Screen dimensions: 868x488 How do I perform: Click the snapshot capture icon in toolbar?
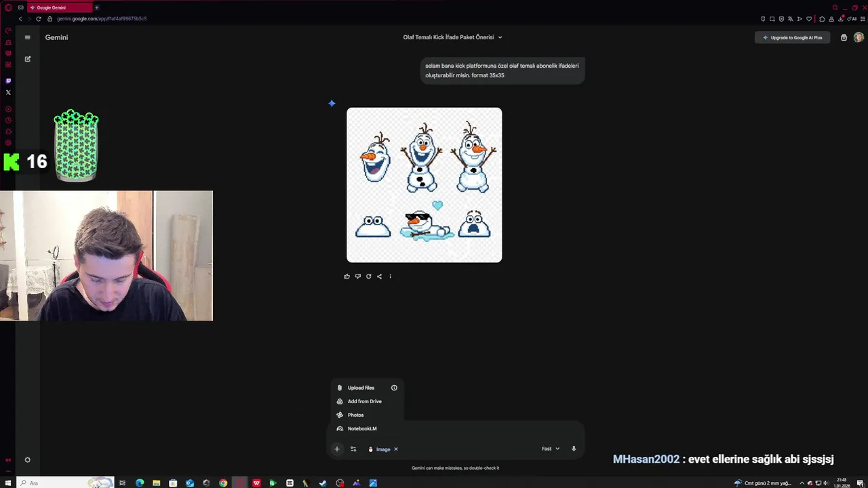coord(772,19)
